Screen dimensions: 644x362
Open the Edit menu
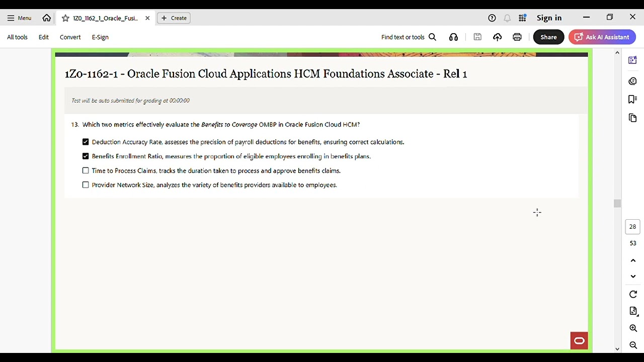pos(44,37)
